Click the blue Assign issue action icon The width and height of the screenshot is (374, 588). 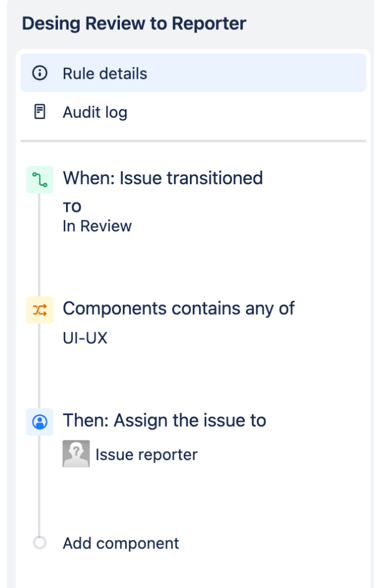[40, 421]
